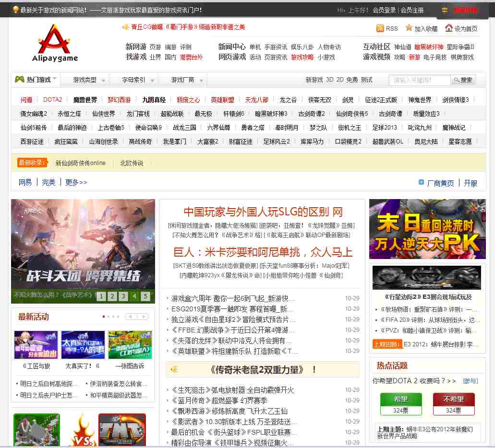This screenshot has width=495, height=448.
Task: Click the keyword search input field
Action: [419, 80]
